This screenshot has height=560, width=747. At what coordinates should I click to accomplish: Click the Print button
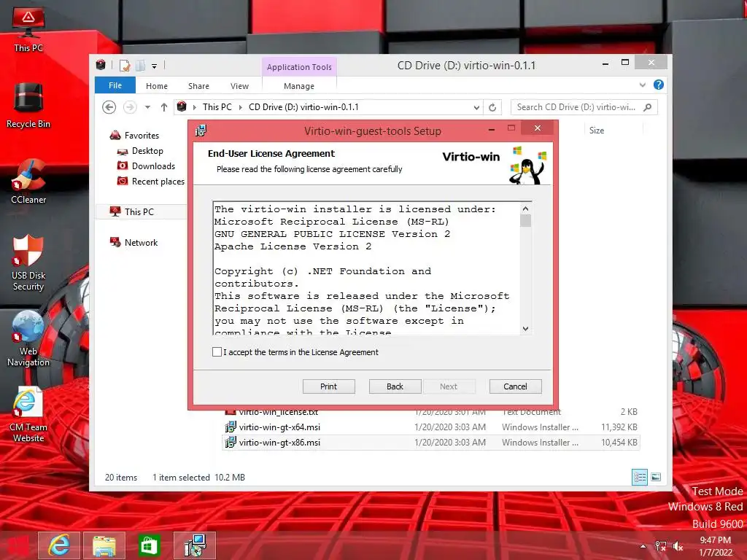tap(329, 386)
